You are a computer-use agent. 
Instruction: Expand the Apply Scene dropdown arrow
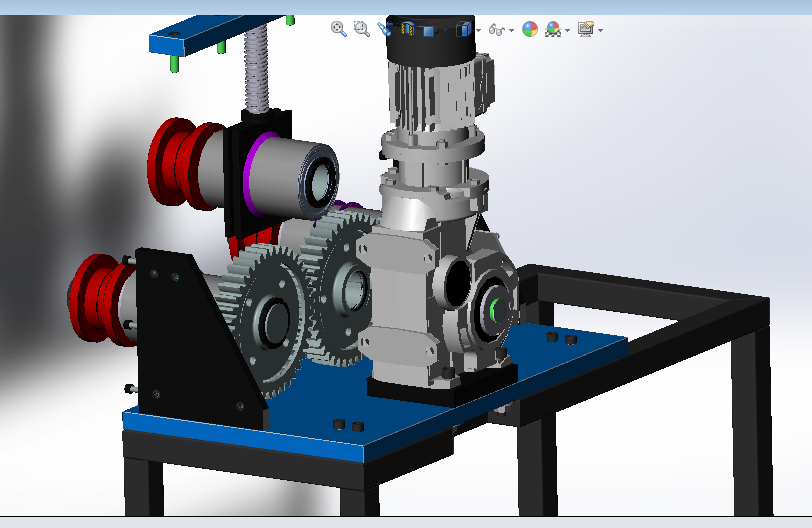568,30
